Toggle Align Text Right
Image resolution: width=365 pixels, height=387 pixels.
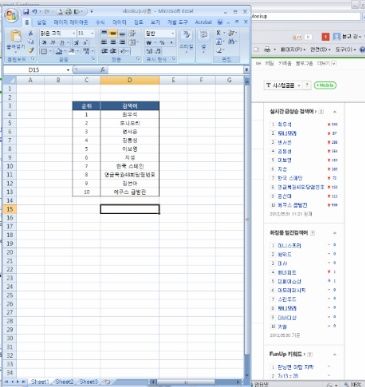coord(122,42)
